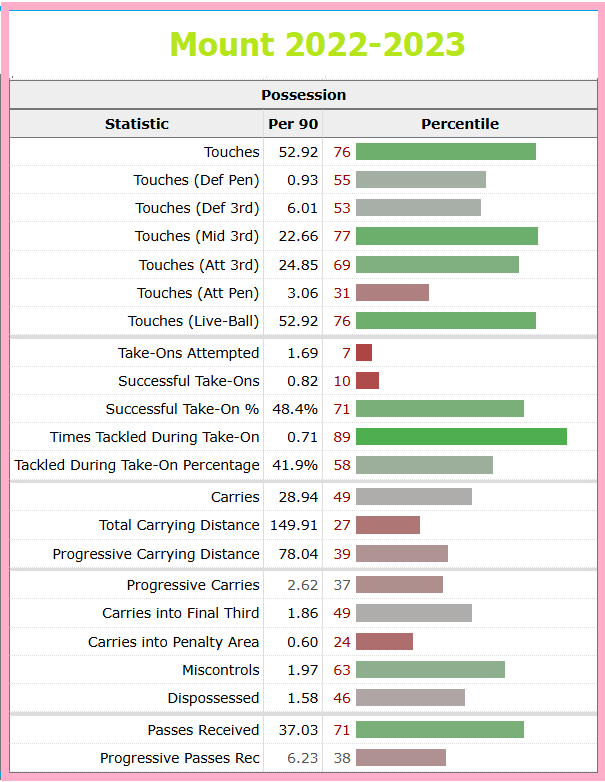Click the Mount 2022-2023 title
Screen dimensions: 605x782
pos(317,44)
